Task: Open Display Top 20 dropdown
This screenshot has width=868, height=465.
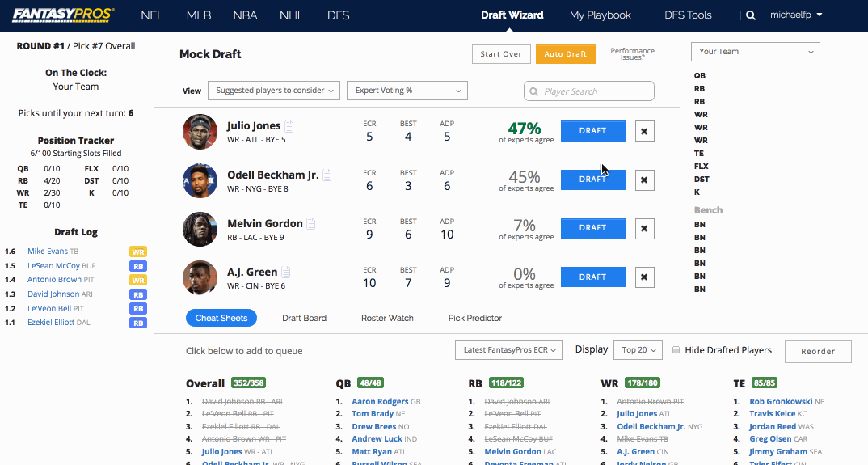Action: [x=638, y=349]
